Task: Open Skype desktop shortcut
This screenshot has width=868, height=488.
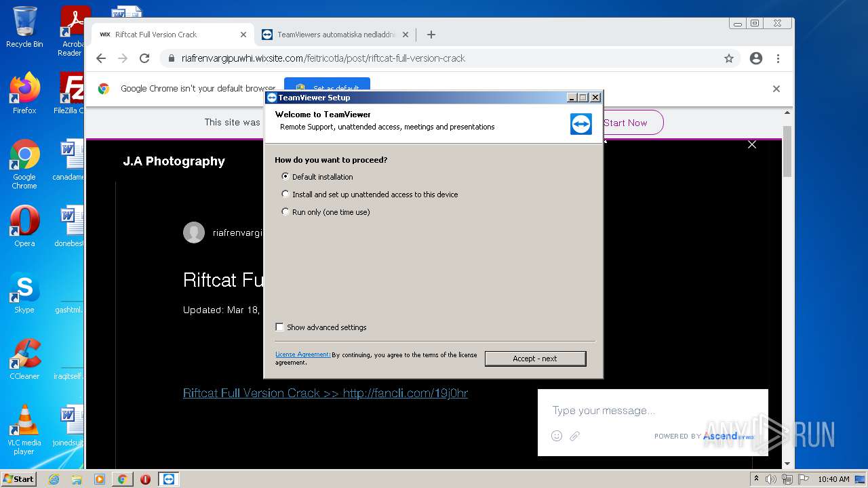Action: (x=24, y=293)
